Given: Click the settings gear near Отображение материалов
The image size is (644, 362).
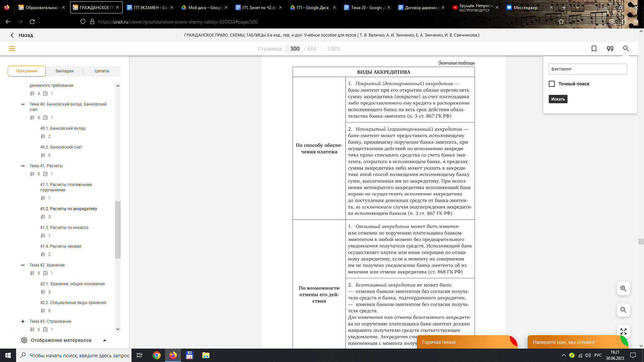Looking at the screenshot, I should tap(24, 340).
